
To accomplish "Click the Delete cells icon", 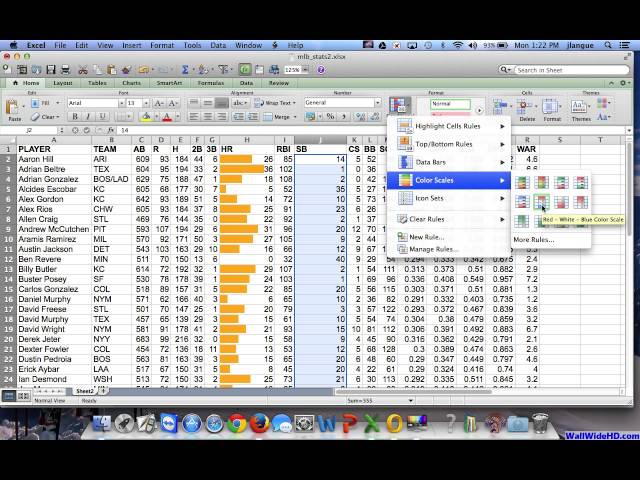I will click(523, 107).
